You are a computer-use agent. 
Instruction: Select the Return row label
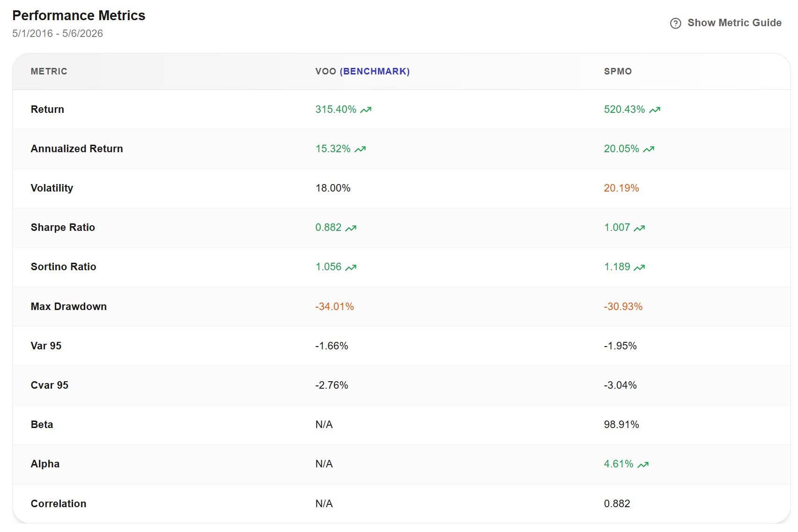47,109
